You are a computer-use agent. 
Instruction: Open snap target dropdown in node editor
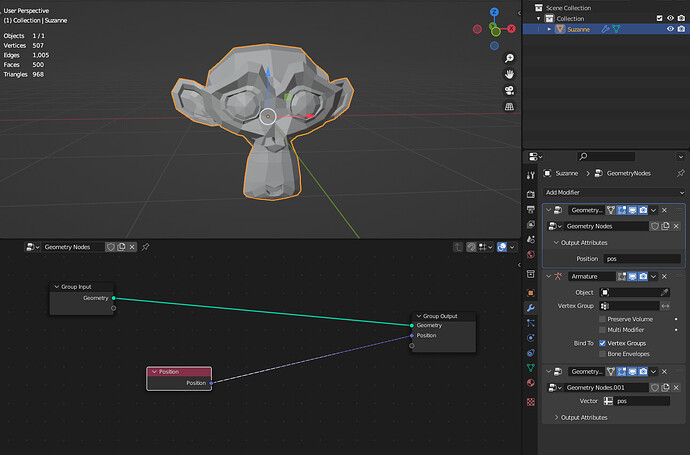pos(485,247)
